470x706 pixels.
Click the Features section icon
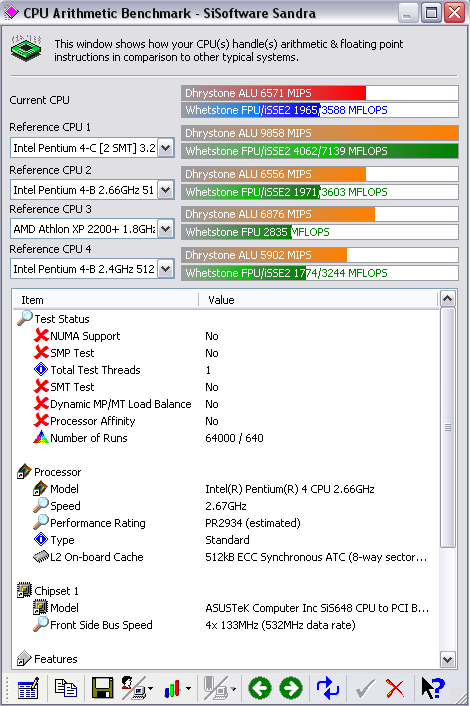(24, 659)
